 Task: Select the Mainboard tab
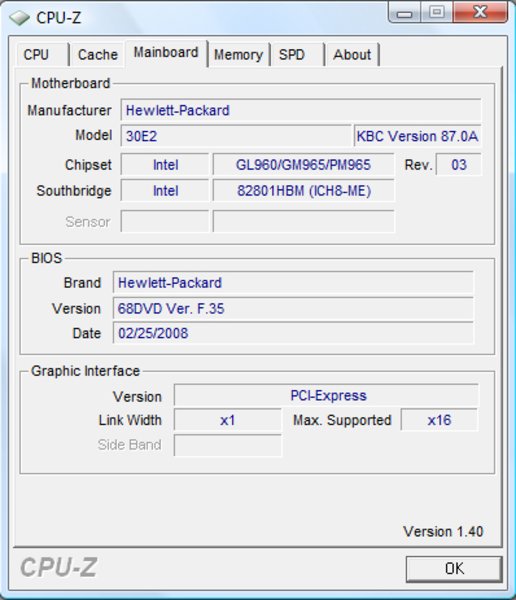[x=166, y=53]
